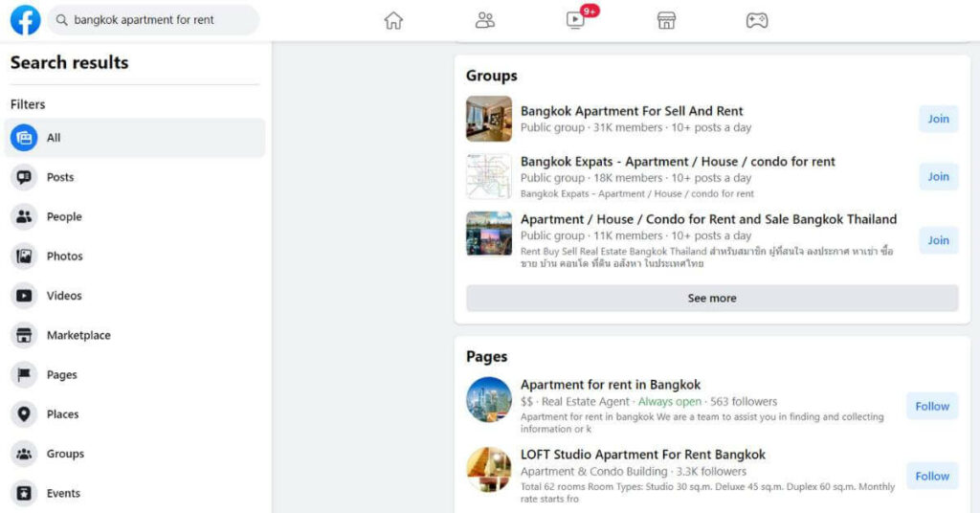Open LOFT Studio Apartment For Rent Bangkok title
The width and height of the screenshot is (980, 513).
[643, 455]
